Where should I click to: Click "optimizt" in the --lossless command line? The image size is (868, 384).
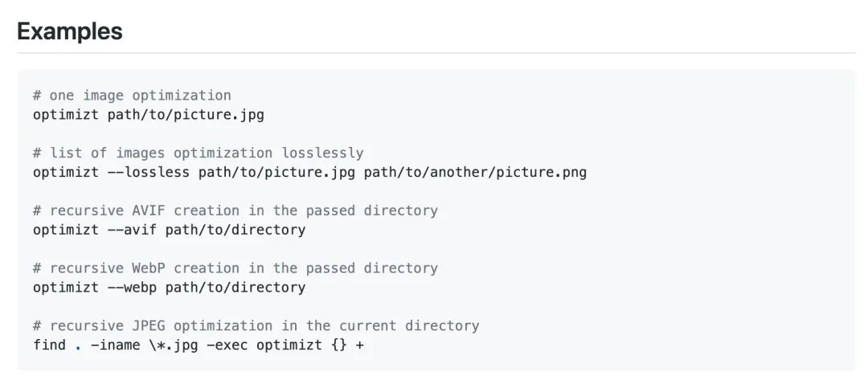pos(66,172)
